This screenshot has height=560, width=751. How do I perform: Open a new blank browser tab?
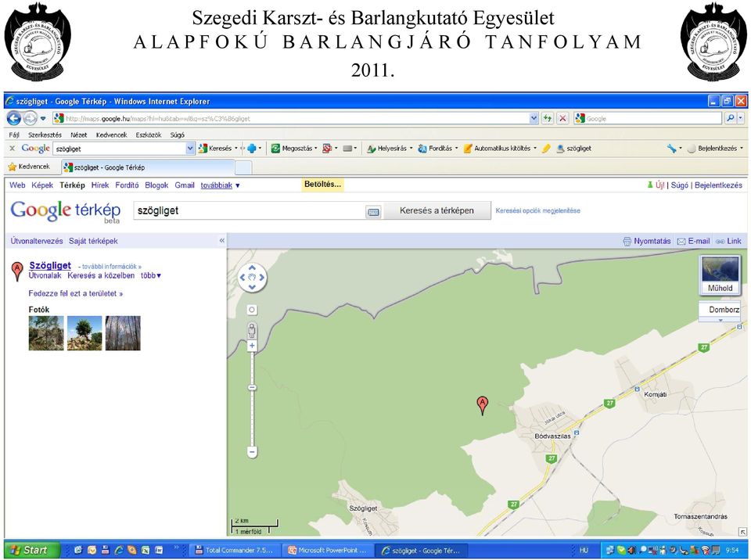(243, 167)
